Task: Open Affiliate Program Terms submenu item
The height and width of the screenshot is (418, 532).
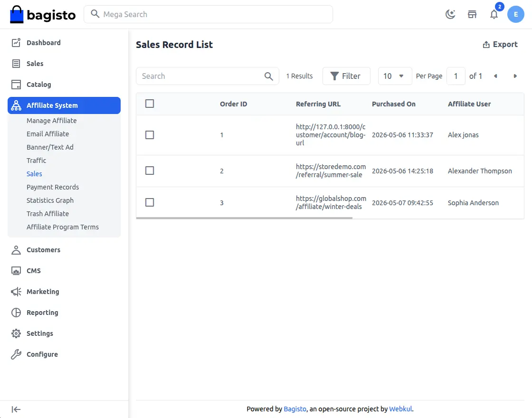Action: click(x=62, y=227)
